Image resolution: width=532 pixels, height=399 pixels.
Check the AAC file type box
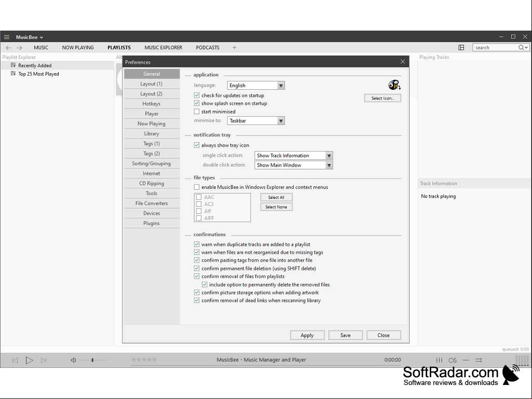[x=199, y=197]
